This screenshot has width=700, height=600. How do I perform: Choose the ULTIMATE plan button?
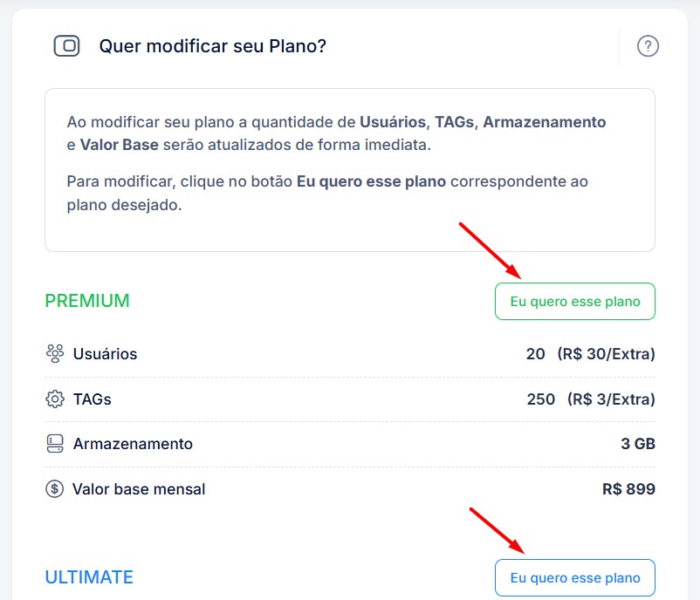pos(575,577)
